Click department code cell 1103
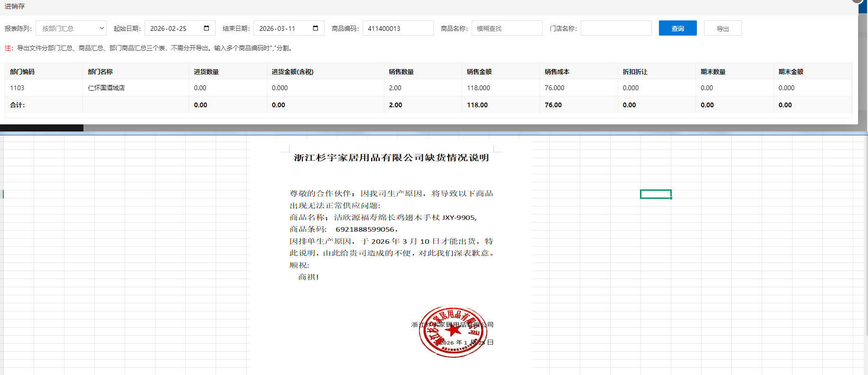Viewport: 868px width, 375px height. [x=17, y=88]
